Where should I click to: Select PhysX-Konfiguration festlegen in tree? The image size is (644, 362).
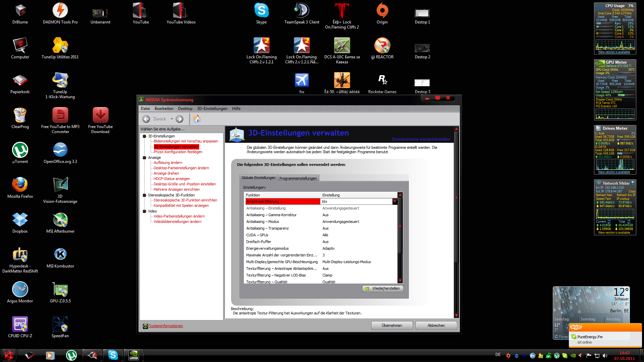pos(178,152)
